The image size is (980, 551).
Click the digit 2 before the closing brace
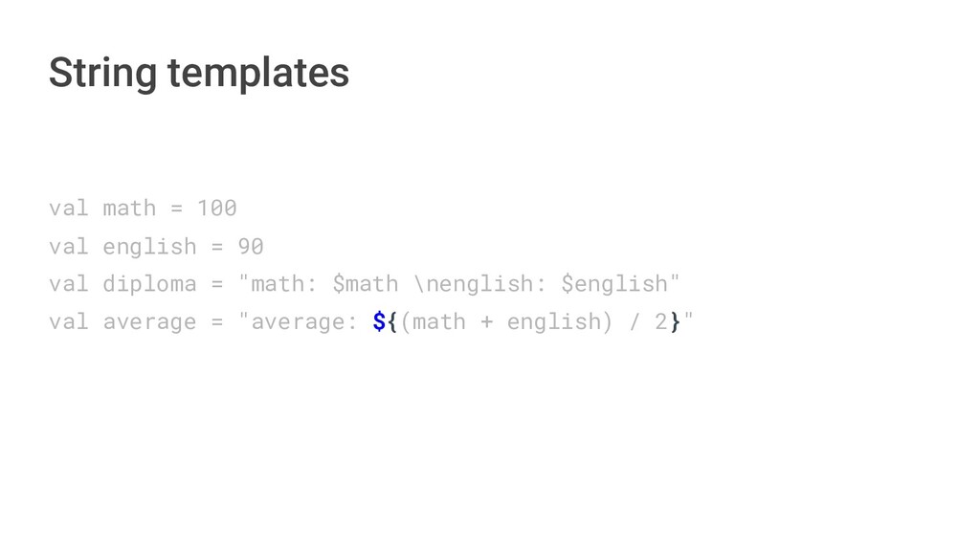coord(661,321)
